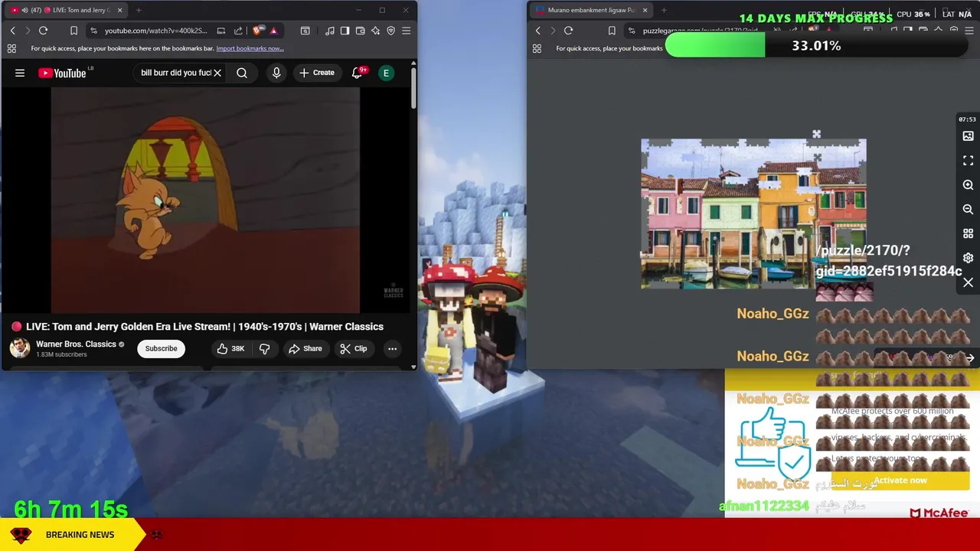The width and height of the screenshot is (980, 551).
Task: Close the Murano embankment Jigsaw tab
Action: pyautogui.click(x=645, y=10)
